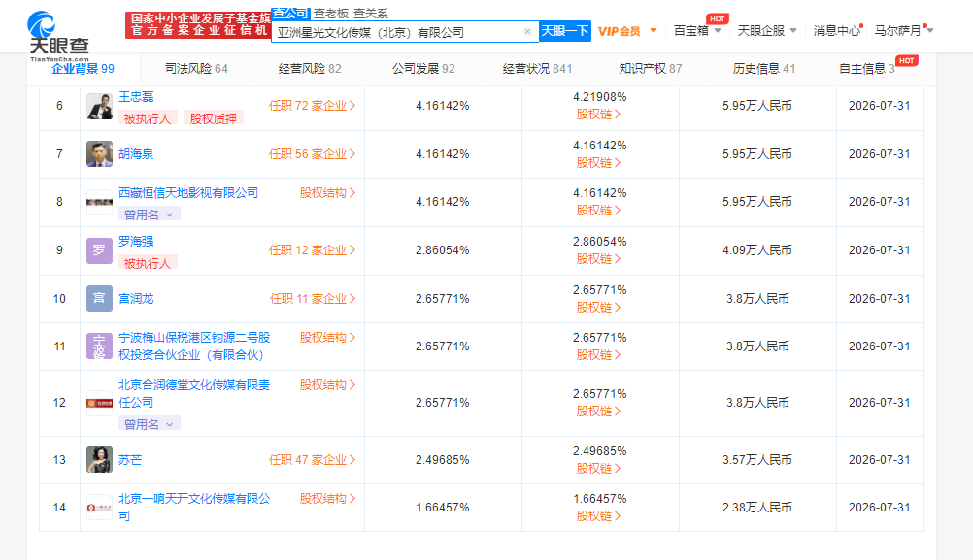Viewport: 973px width, 560px height.
Task: Switch to 查关系 search tab
Action: click(371, 14)
